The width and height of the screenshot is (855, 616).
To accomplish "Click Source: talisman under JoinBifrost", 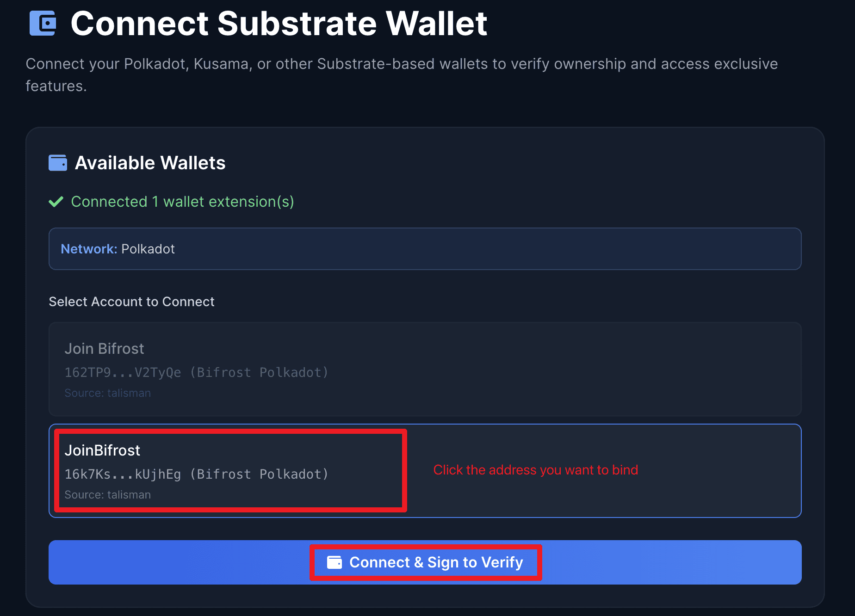I will click(x=107, y=495).
